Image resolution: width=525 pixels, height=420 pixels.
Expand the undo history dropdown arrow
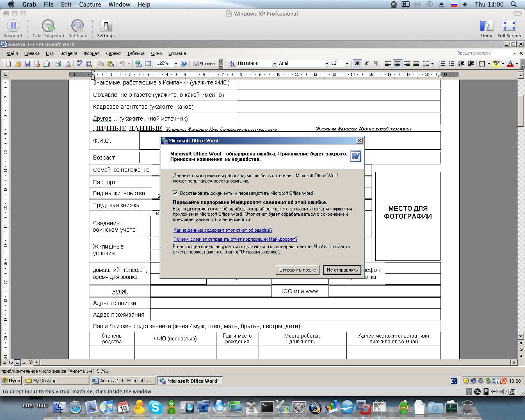coord(129,64)
